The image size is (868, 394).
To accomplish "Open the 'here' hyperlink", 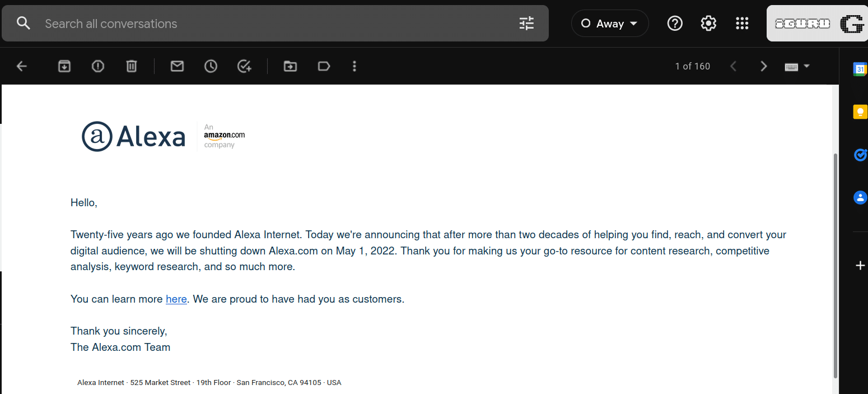I will (176, 299).
